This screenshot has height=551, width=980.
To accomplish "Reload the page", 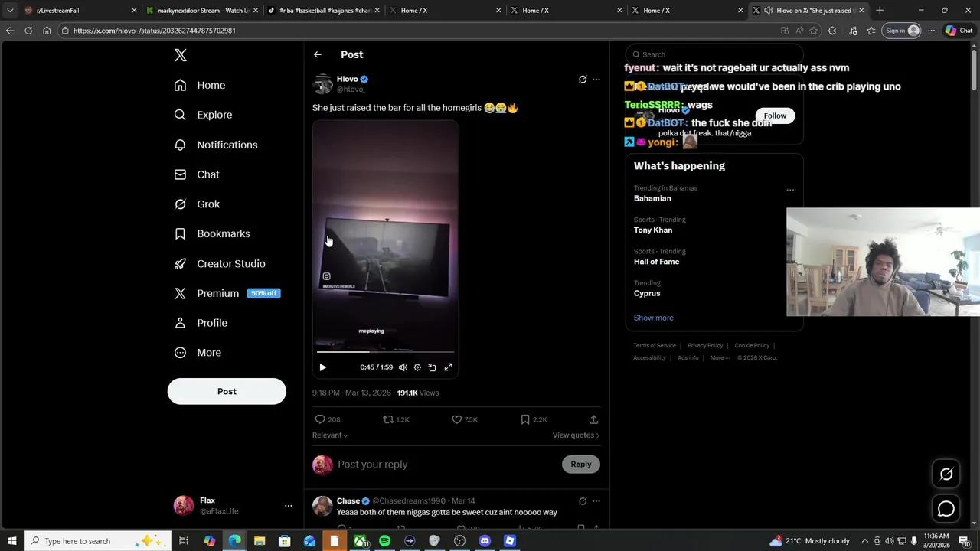I will pyautogui.click(x=28, y=31).
